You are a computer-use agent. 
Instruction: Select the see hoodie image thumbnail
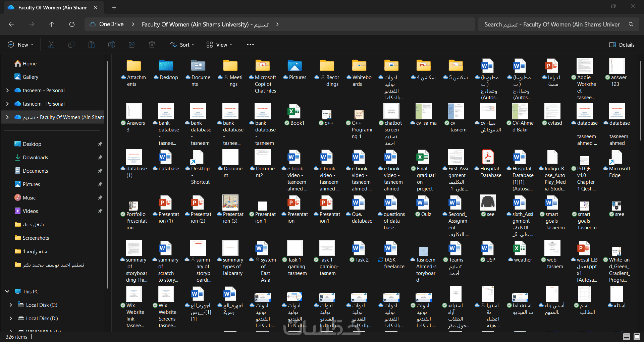click(488, 203)
